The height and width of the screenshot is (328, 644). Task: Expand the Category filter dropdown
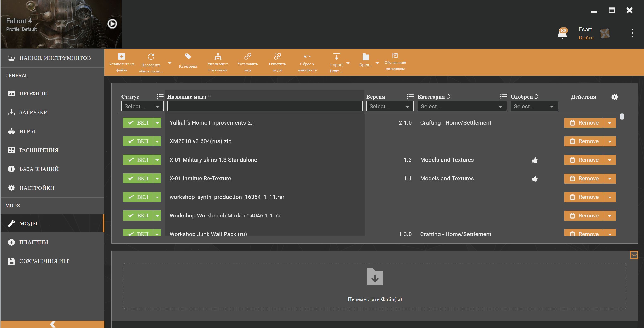pos(462,106)
